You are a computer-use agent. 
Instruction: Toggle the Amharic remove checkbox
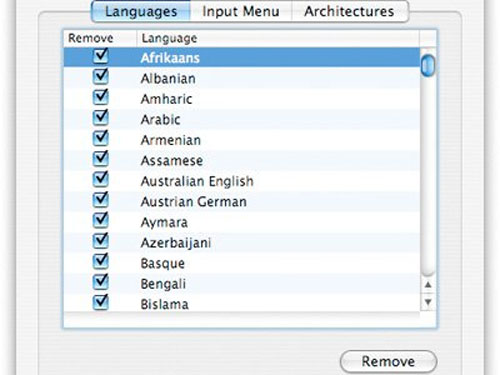pos(100,97)
